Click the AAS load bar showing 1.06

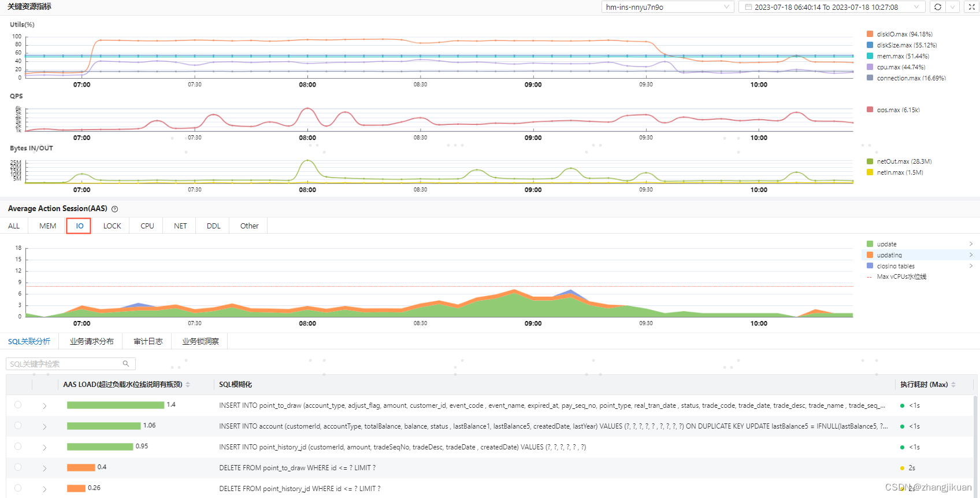[x=104, y=426]
